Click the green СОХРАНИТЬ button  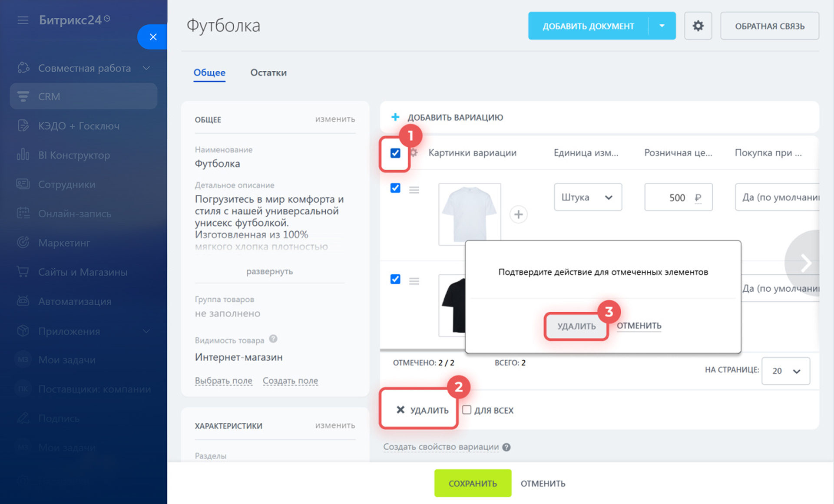click(x=473, y=483)
